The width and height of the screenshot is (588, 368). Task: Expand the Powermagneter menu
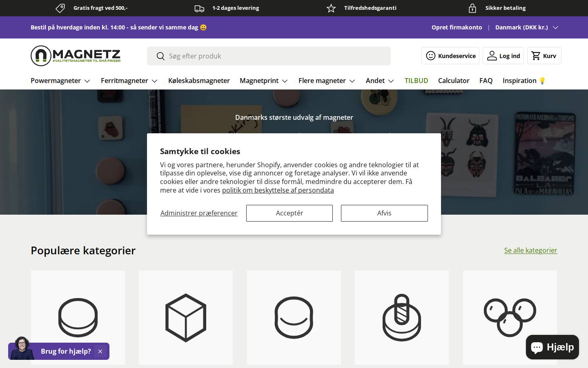60,81
